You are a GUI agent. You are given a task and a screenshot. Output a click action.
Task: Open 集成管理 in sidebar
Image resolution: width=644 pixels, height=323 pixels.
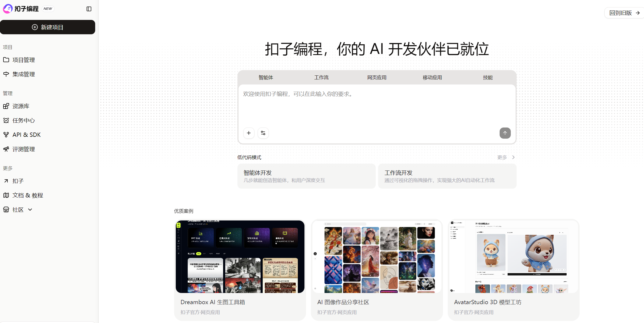[24, 74]
